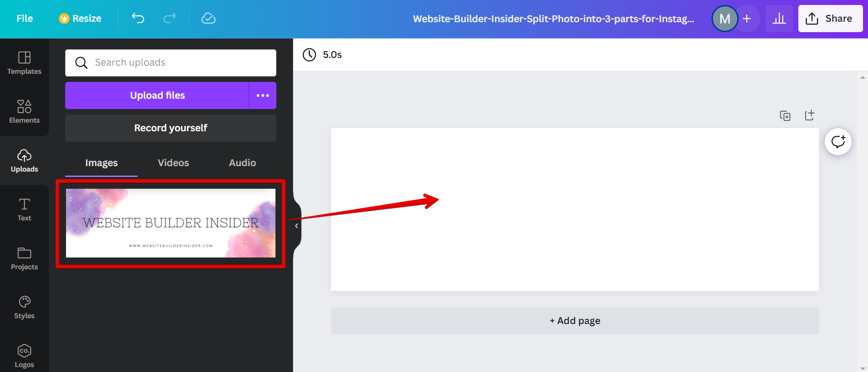Open the Text sidebar panel
The image size is (868, 372).
24,210
